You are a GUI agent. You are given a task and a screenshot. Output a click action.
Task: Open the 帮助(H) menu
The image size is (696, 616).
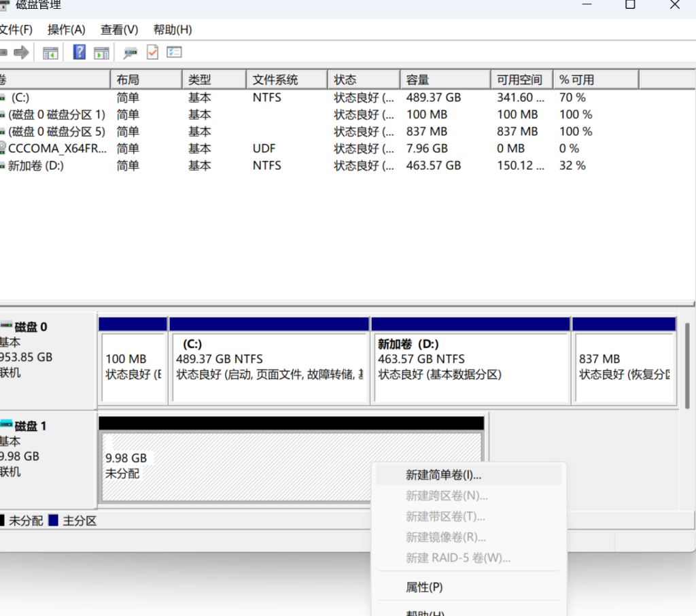(x=172, y=29)
